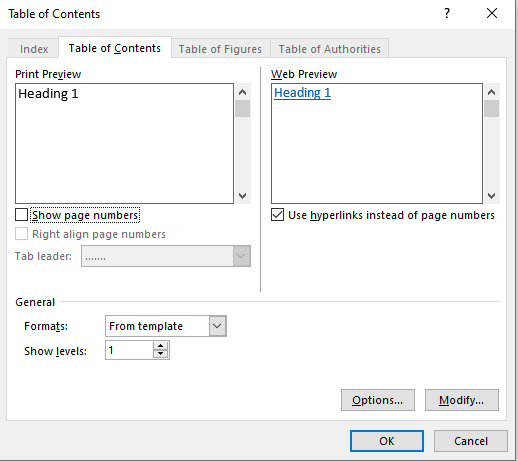Screen dimensions: 518x461
Task: Click the help question mark icon
Action: (447, 13)
